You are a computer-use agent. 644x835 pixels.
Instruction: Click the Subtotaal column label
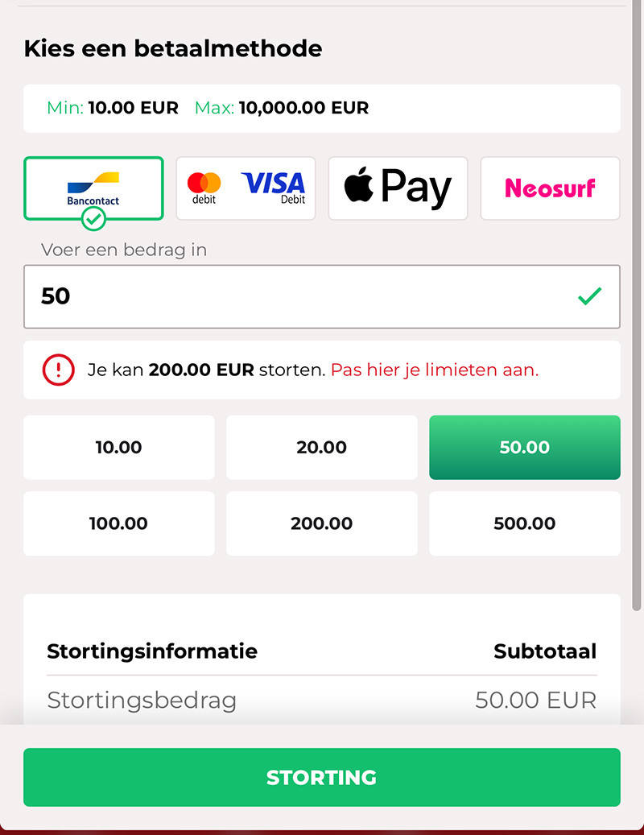click(545, 651)
